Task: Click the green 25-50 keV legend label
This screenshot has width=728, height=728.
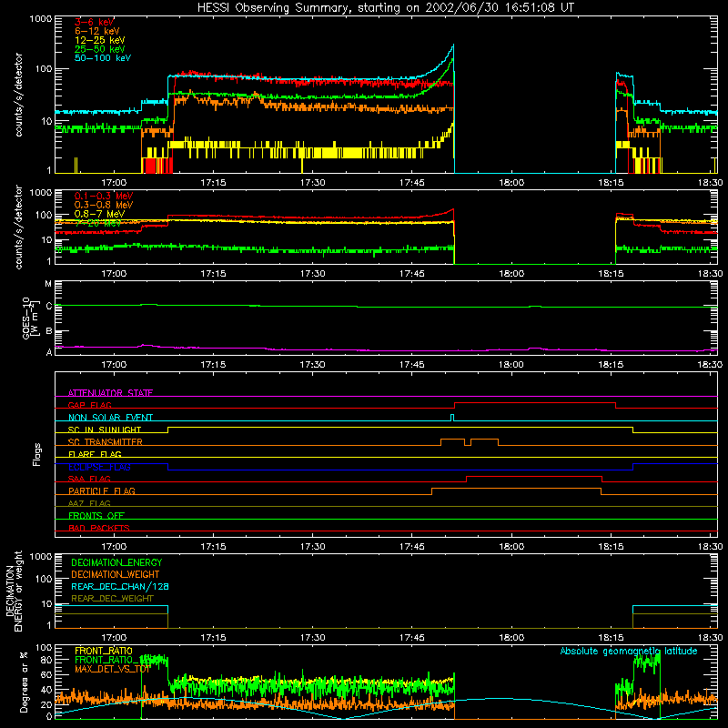Action: (100, 49)
